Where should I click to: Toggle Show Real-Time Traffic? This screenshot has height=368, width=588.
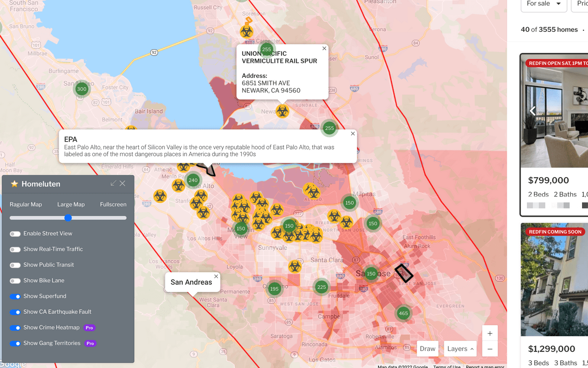click(15, 249)
